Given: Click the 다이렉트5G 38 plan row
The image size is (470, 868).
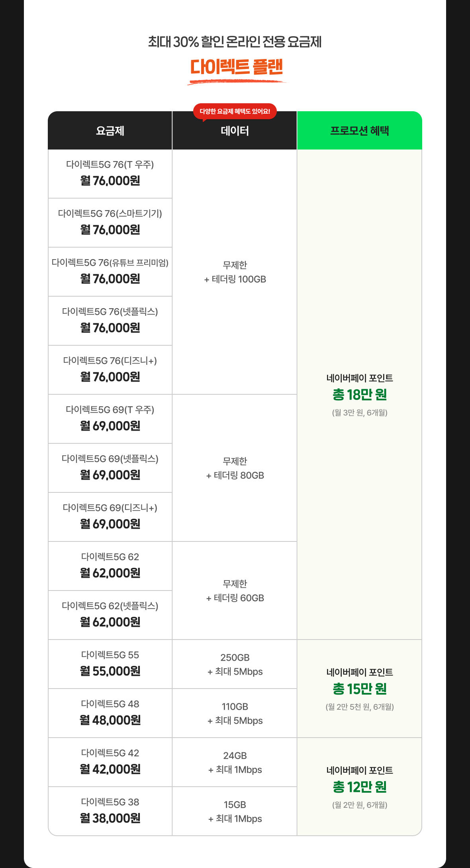Looking at the screenshot, I should point(110,811).
